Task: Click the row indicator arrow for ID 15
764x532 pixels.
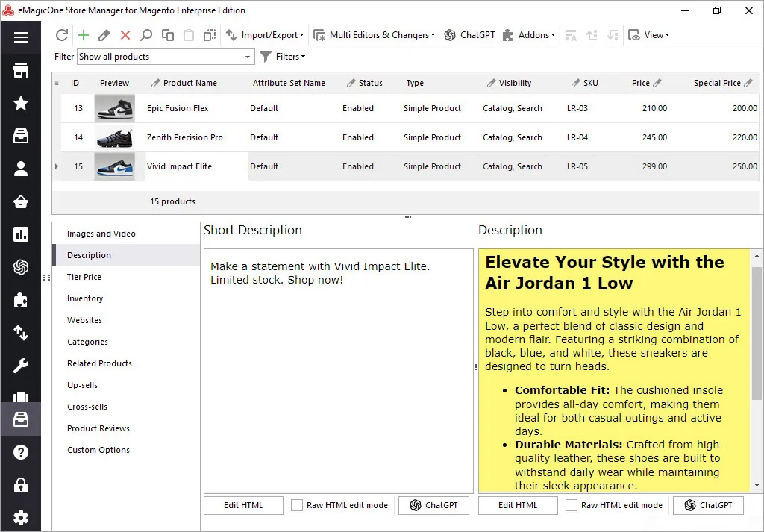Action: (x=57, y=166)
